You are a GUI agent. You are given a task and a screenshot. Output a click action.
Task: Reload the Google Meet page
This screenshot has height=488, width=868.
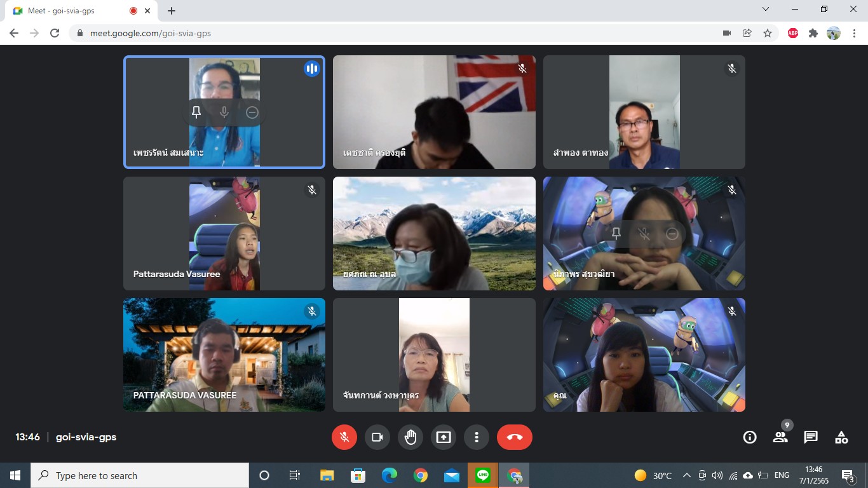coord(55,33)
